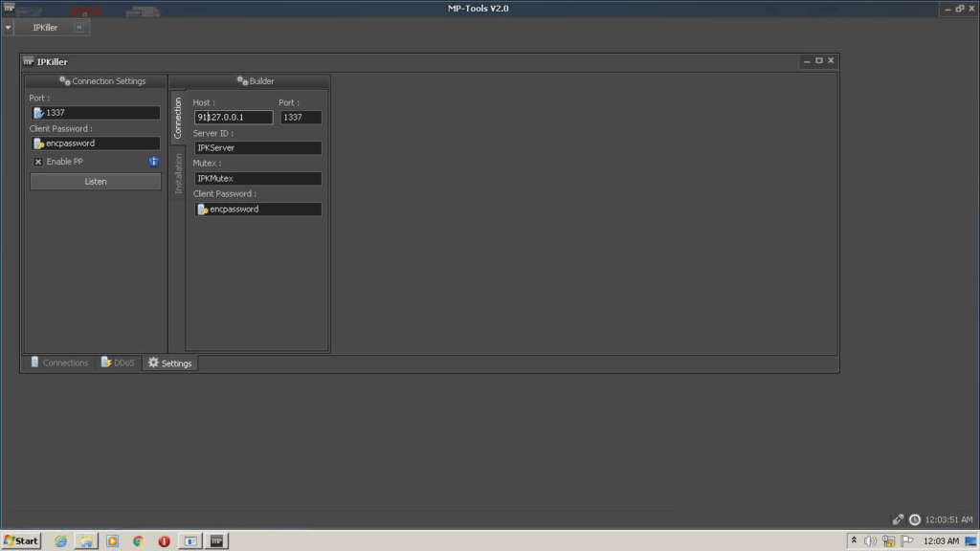Open the Windows Start menu
This screenshot has width=980, height=551.
(x=21, y=541)
